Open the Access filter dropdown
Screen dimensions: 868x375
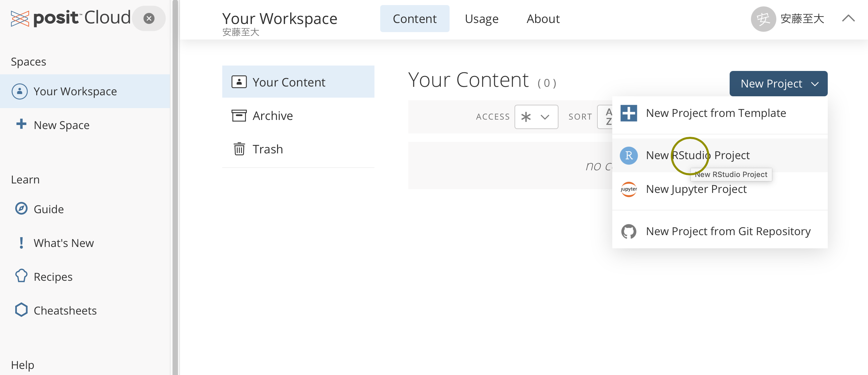click(536, 117)
